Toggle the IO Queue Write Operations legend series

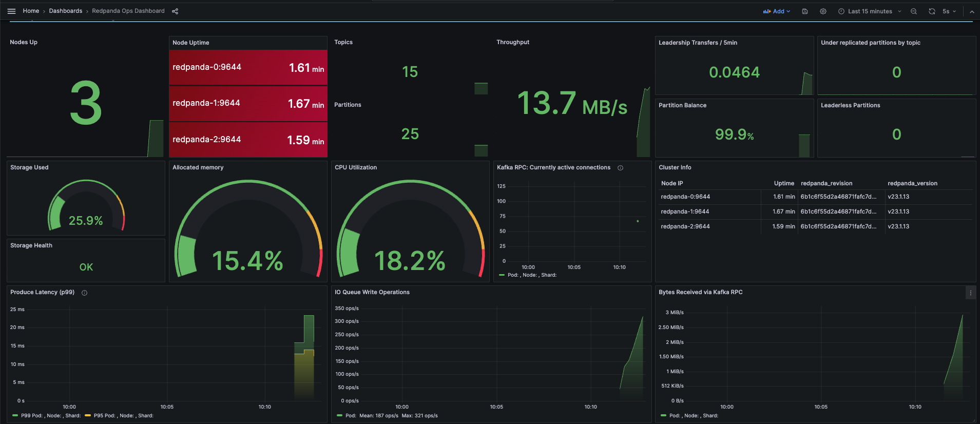pyautogui.click(x=351, y=416)
